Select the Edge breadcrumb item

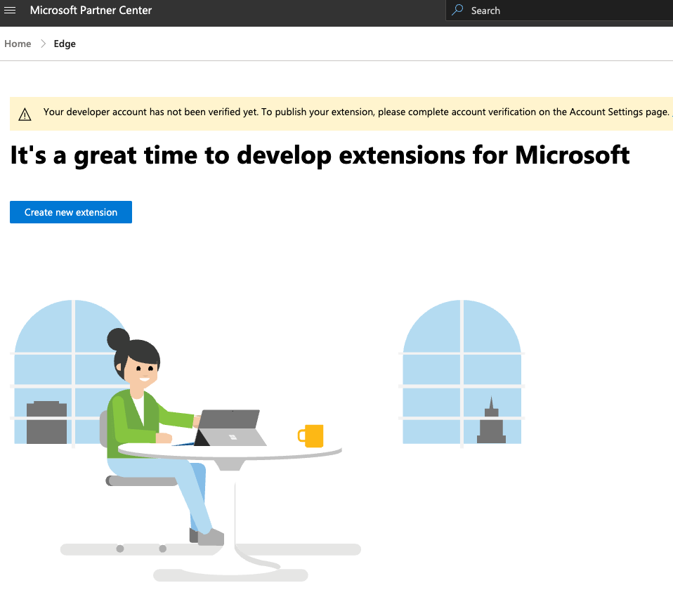65,44
